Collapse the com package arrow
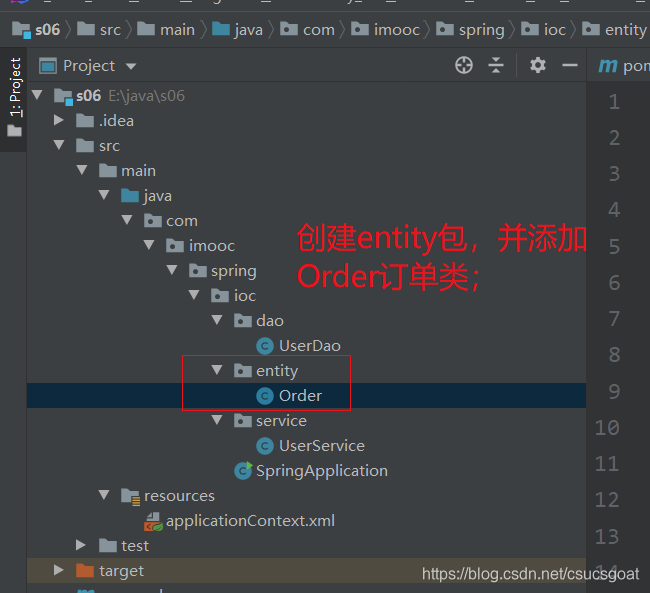 tap(127, 220)
